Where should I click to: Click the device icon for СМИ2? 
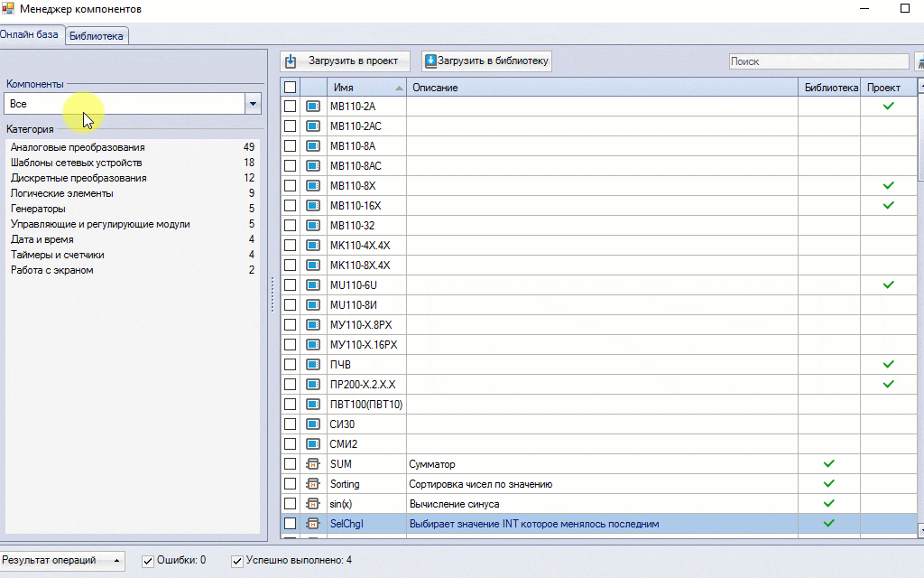313,444
